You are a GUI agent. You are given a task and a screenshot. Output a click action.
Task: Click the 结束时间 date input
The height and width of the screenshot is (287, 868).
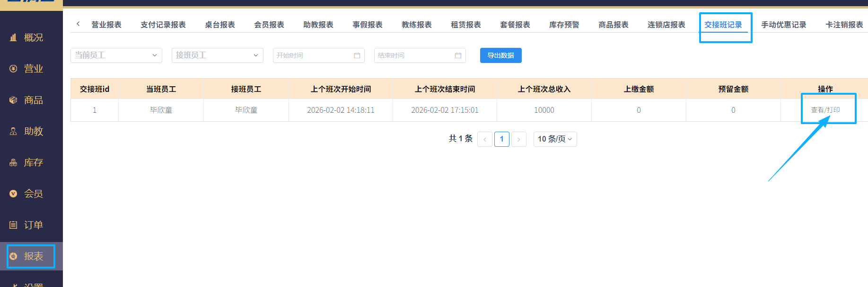click(420, 55)
